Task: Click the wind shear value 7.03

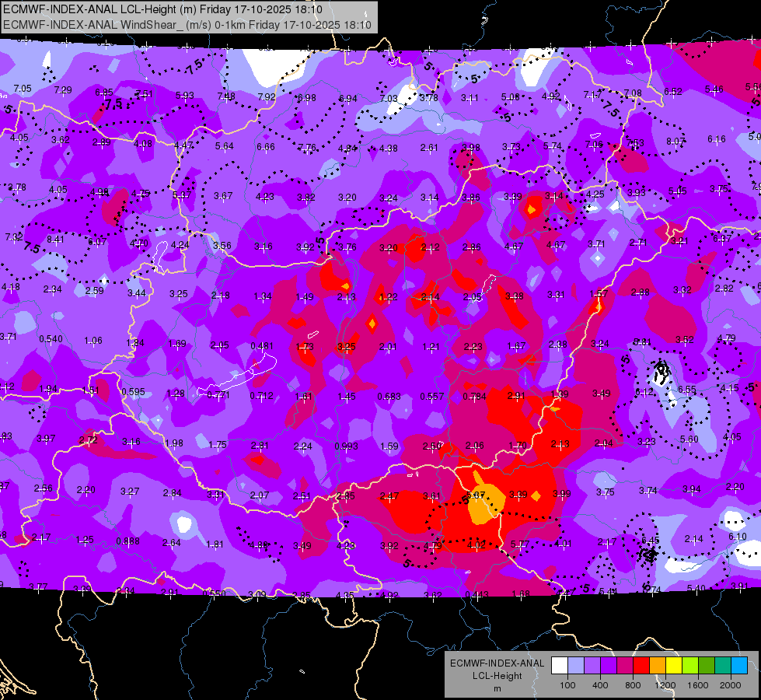Action: click(388, 98)
